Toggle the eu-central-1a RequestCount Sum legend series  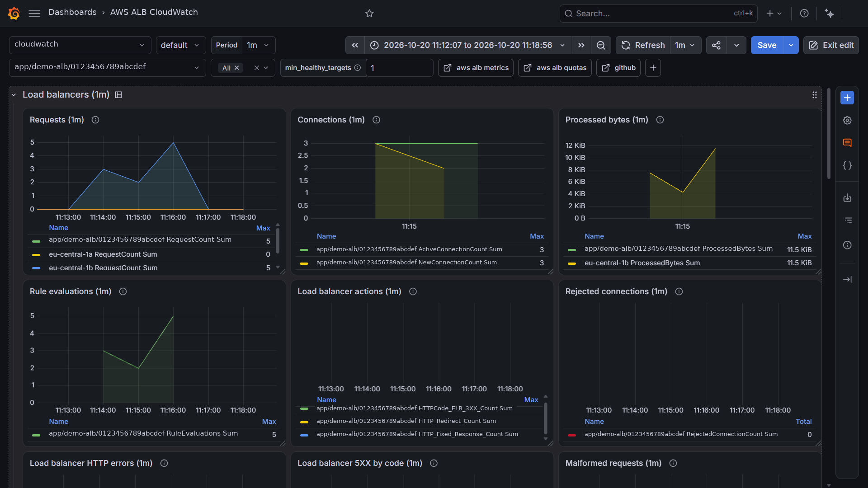click(103, 254)
